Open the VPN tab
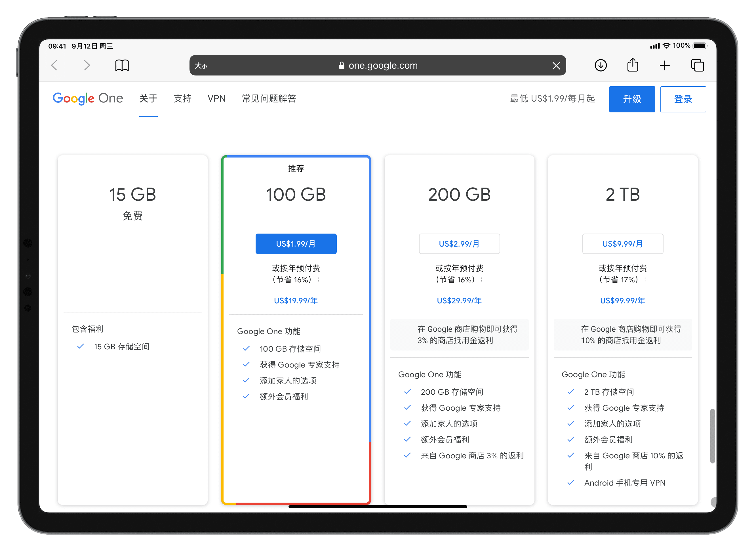Image resolution: width=756 pixels, height=552 pixels. 216,98
